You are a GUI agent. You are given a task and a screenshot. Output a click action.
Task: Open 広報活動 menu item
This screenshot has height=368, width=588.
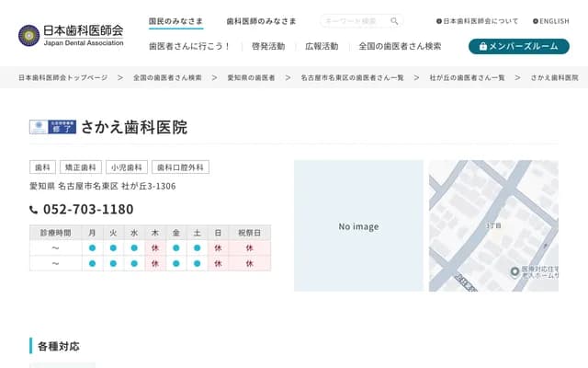click(x=322, y=46)
